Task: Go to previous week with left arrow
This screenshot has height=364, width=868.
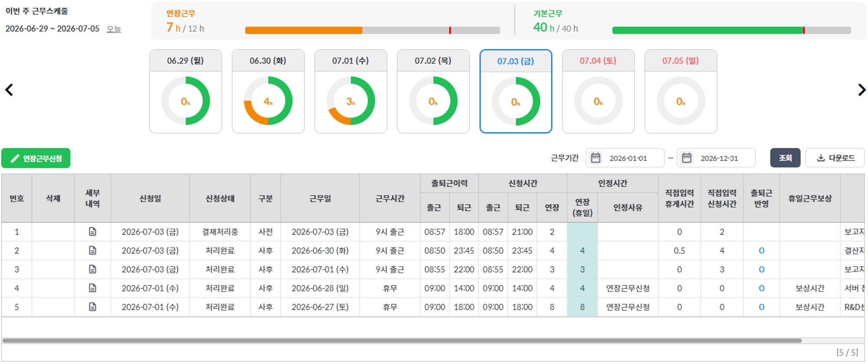Action: 9,90
